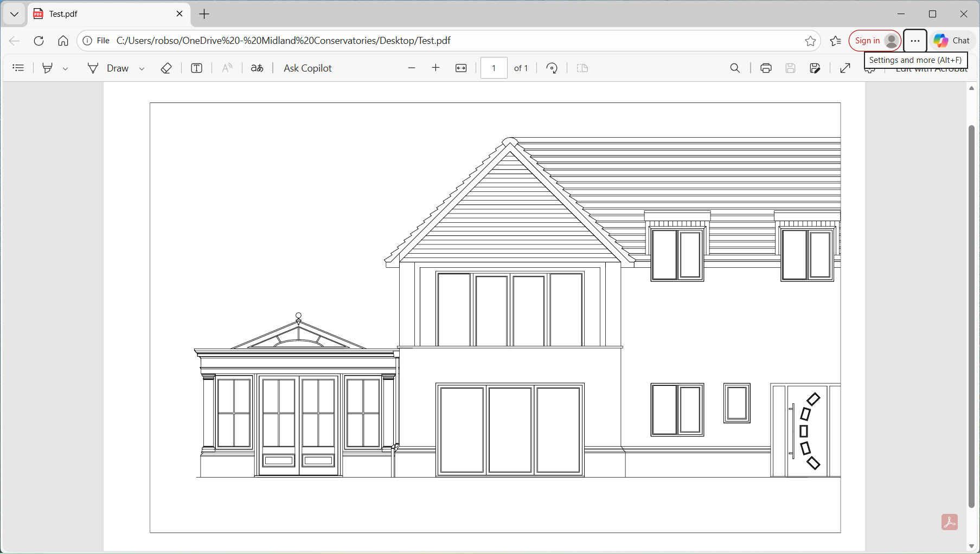
Task: Zoom in using the plus icon
Action: coord(435,68)
